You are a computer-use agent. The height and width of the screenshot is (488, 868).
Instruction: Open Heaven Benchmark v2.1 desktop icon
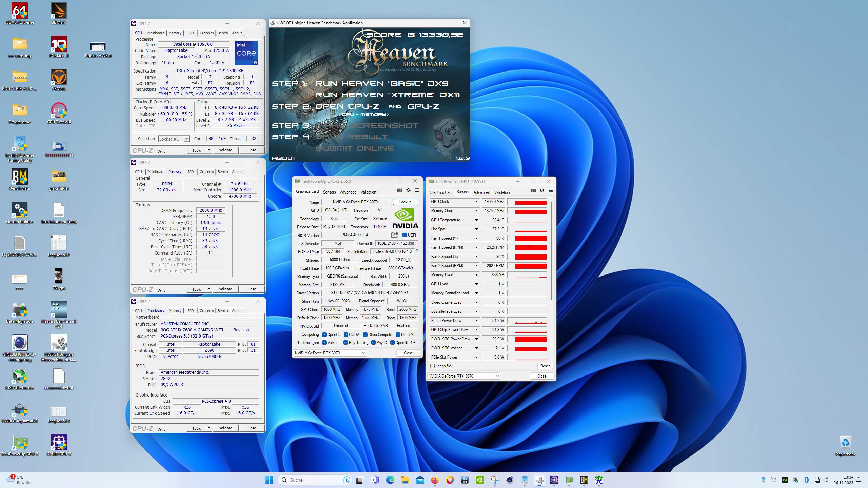pos(59,314)
